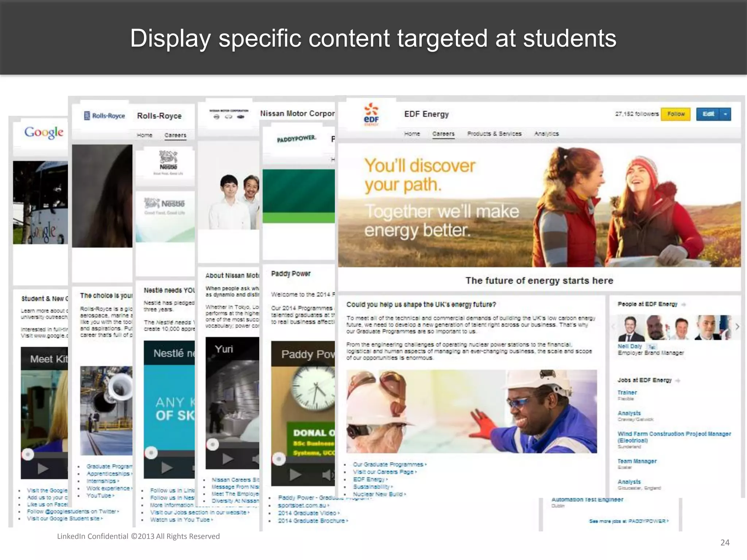This screenshot has width=747, height=560.
Task: Follow EDF Energy with yellow Follow button
Action: (676, 114)
